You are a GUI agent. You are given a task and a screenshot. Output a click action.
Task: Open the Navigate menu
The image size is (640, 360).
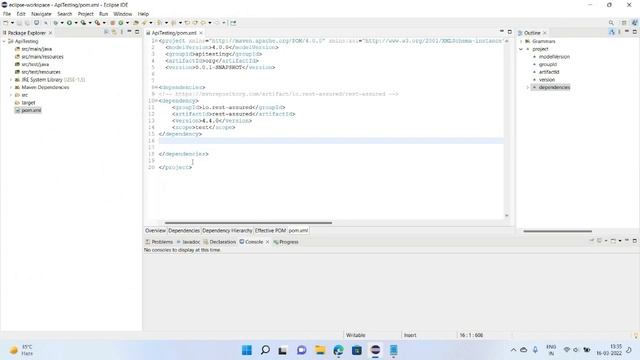coord(41,14)
